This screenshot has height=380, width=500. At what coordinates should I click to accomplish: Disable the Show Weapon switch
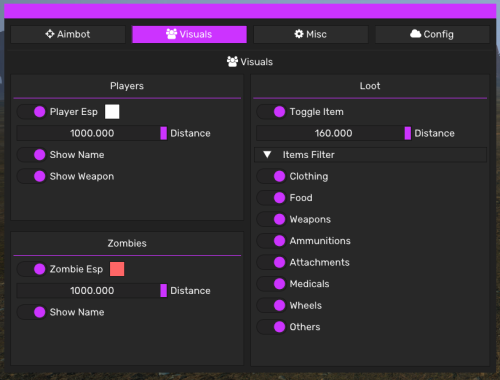click(31, 176)
